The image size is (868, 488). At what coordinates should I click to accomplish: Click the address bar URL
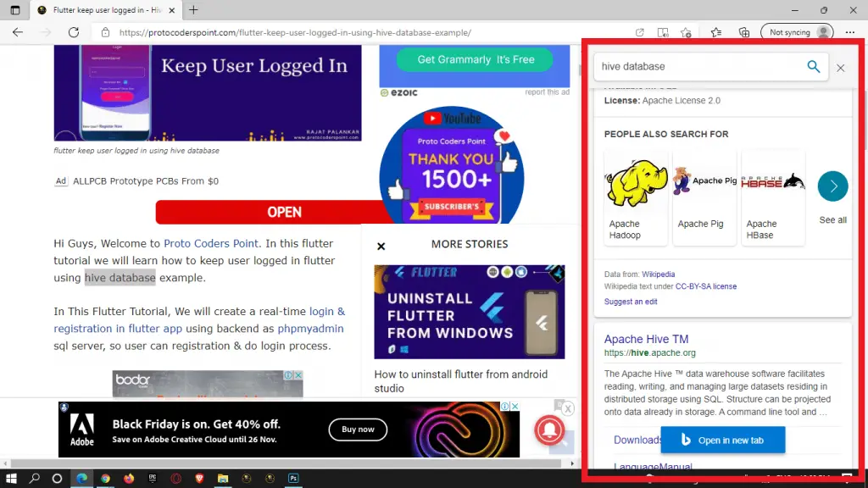coord(295,32)
